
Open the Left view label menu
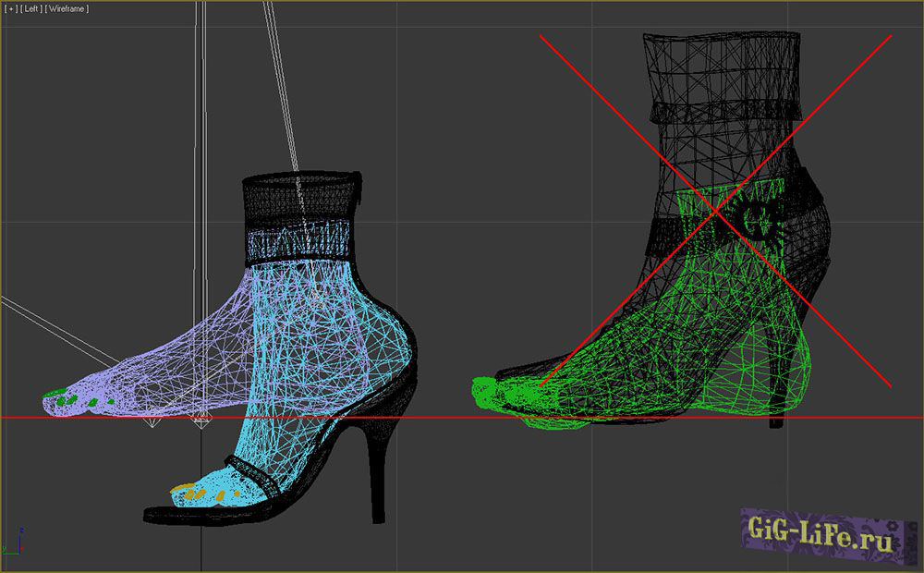(31, 9)
